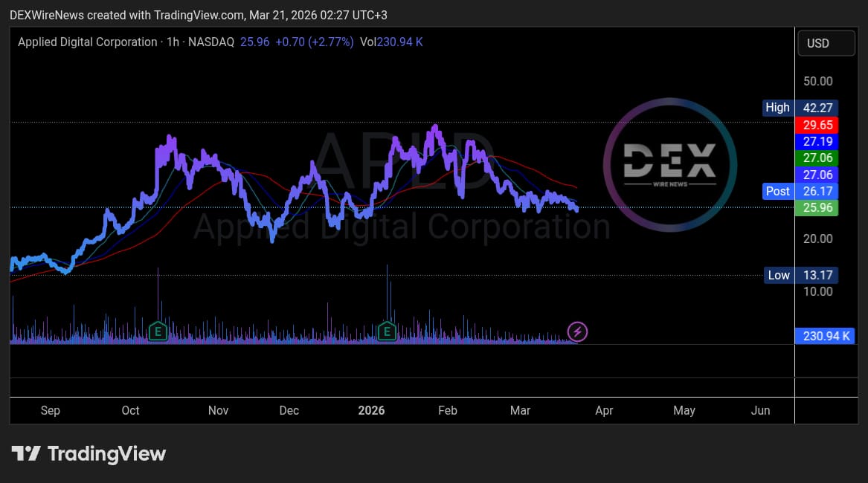Click the TradingView logo at bottom

[x=89, y=454]
